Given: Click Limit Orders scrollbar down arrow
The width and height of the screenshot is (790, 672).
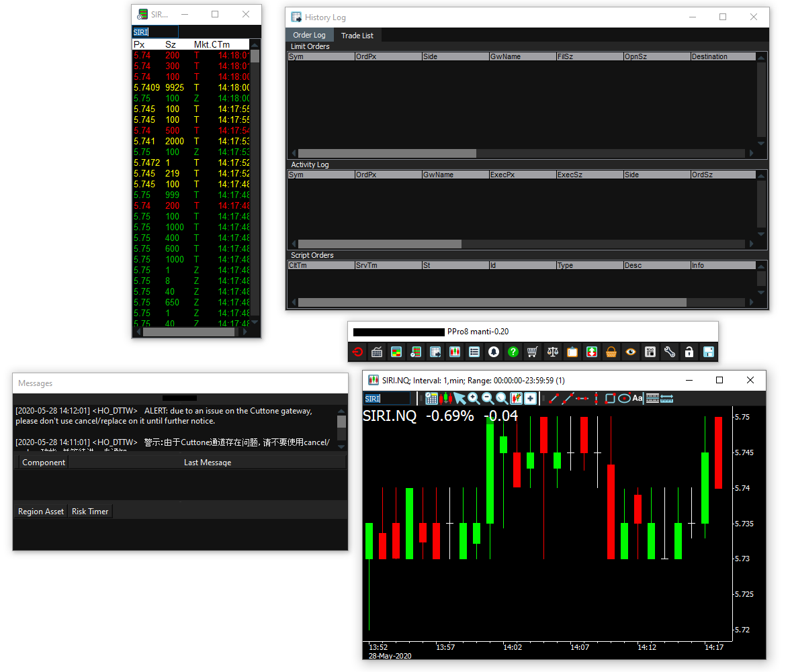Looking at the screenshot, I should click(761, 143).
